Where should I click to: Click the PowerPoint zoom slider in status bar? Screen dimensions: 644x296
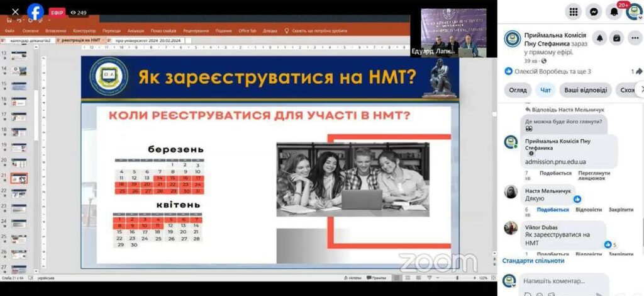coord(457,278)
